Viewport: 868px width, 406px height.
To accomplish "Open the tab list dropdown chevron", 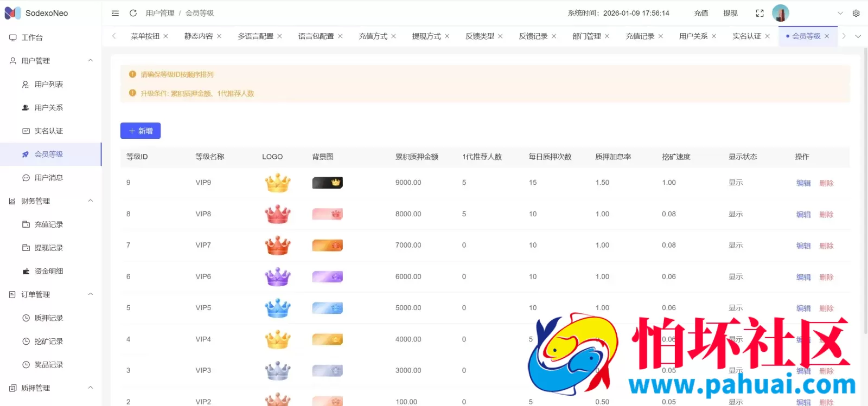I will (x=858, y=36).
